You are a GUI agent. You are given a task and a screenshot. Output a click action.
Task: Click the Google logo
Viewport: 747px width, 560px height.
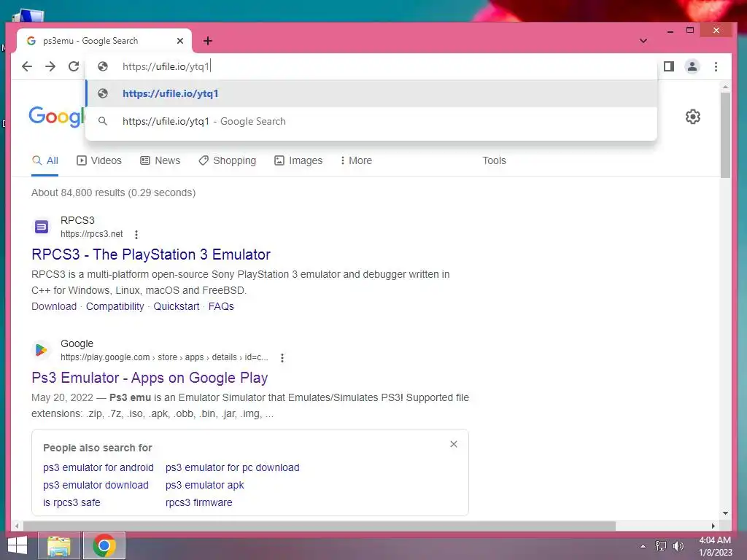click(57, 117)
